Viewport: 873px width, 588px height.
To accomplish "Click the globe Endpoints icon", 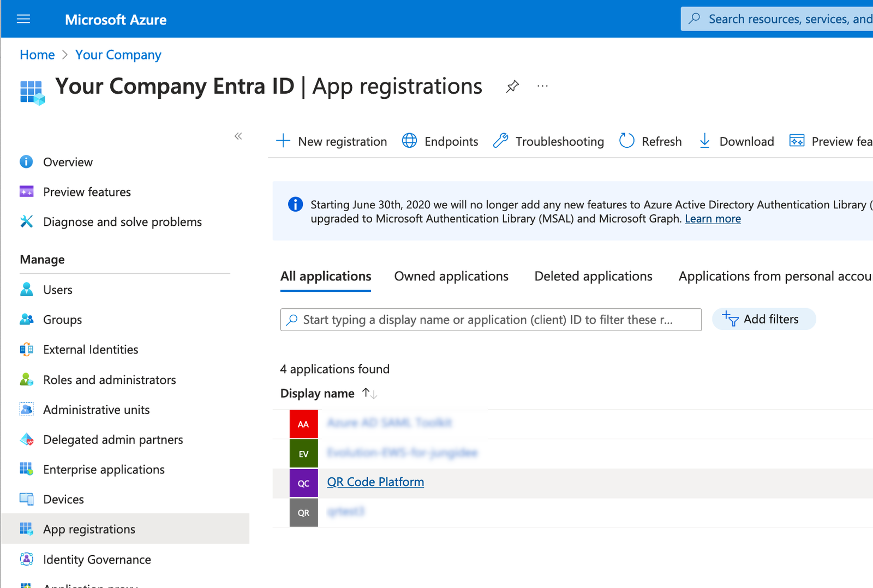I will click(x=409, y=141).
